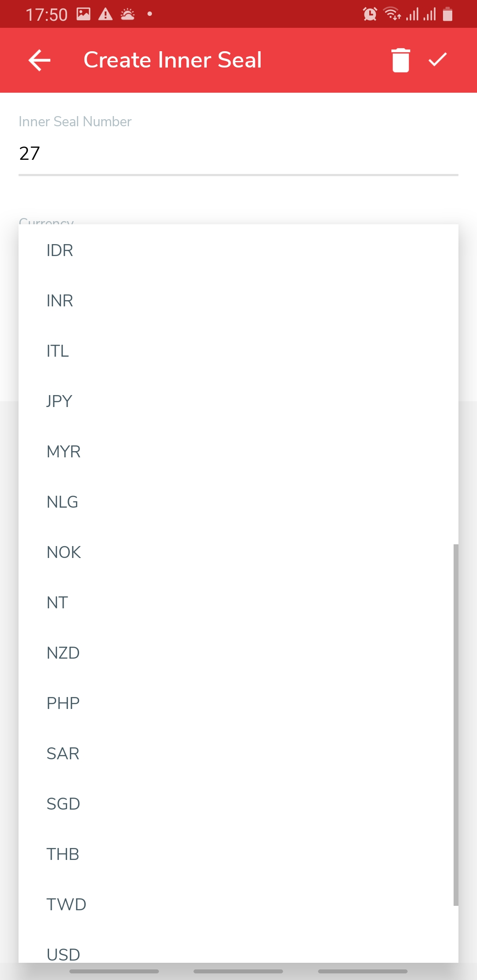This screenshot has width=477, height=980.
Task: Tap the checkmark confirm icon
Action: [438, 60]
